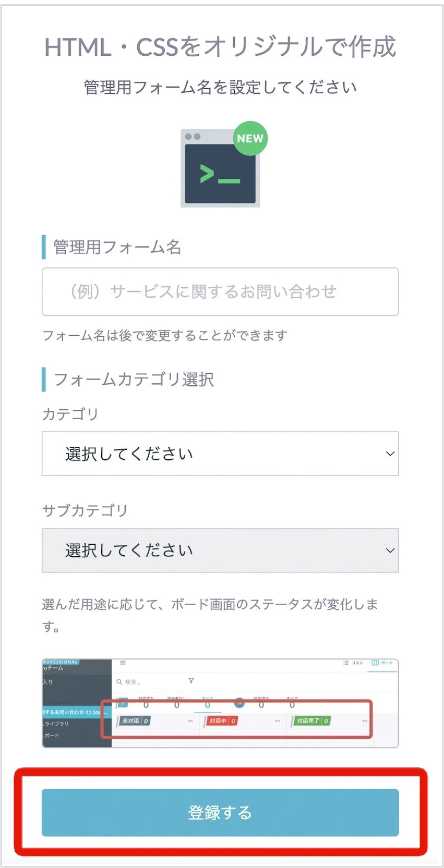Open the サブカテゴリ dropdown
The image size is (444, 868).
[220, 551]
